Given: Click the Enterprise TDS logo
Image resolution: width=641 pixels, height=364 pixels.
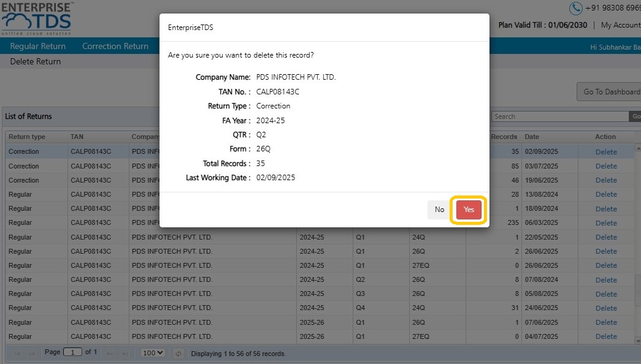Looking at the screenshot, I should click(38, 18).
